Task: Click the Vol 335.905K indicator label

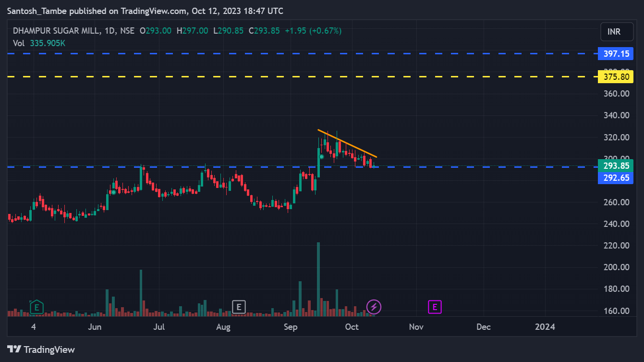Action: 39,43
